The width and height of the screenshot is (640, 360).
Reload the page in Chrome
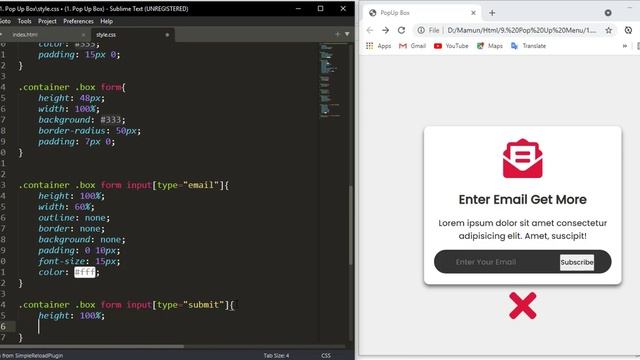401,30
